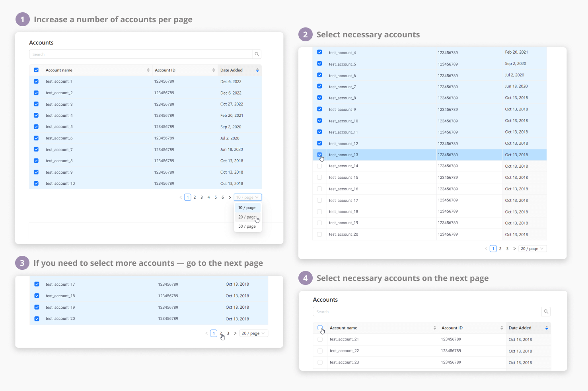Open the 10 / page dropdown
Screen dimensions: 588x391
247,197
